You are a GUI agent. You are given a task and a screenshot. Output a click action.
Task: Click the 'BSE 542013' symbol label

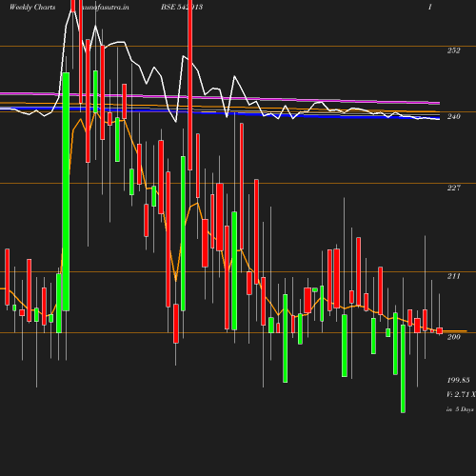[x=182, y=7]
